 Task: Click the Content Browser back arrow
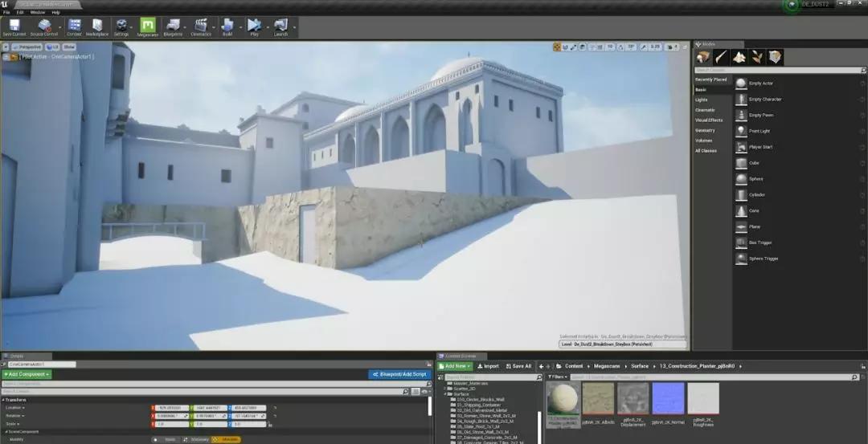[542, 366]
